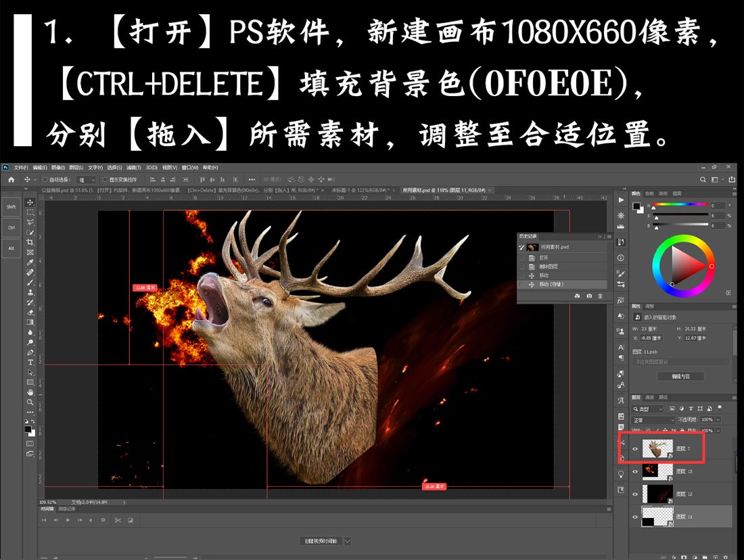
Task: Select the 图层 7 deer thumbnail
Action: 657,448
